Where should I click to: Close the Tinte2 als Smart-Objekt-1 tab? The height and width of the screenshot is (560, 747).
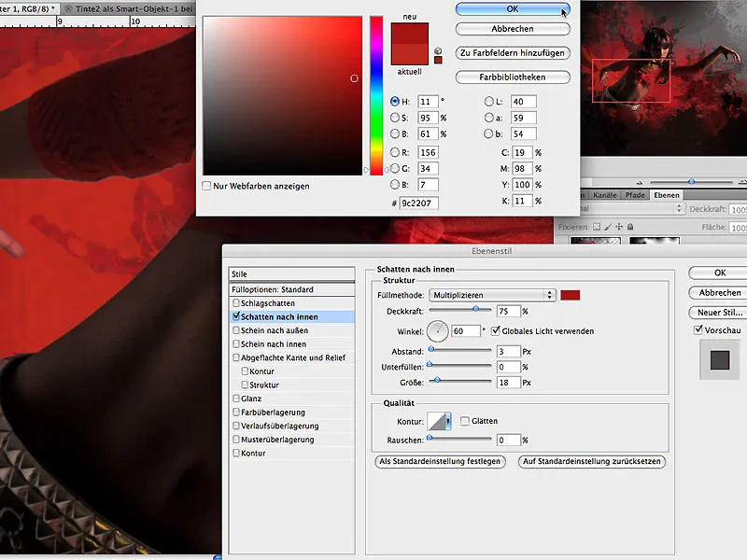(68, 8)
